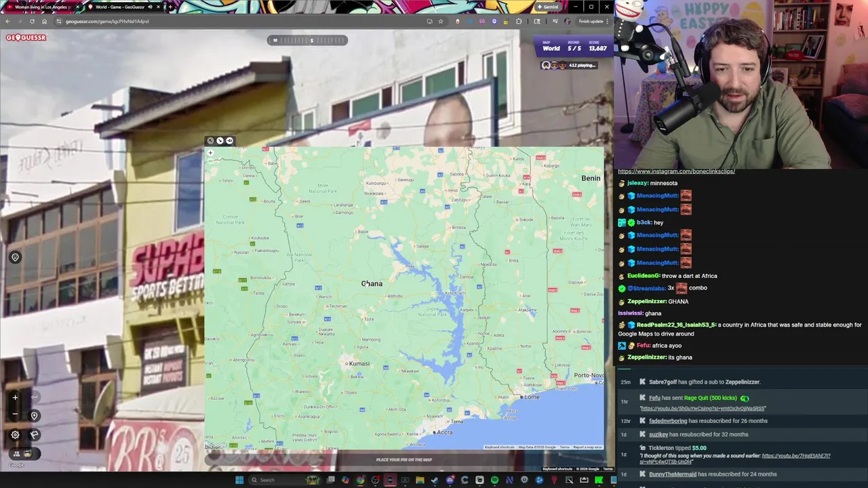Switch to the 'Woman living in Los Angeles' tab
The height and width of the screenshot is (488, 868).
pyautogui.click(x=42, y=7)
